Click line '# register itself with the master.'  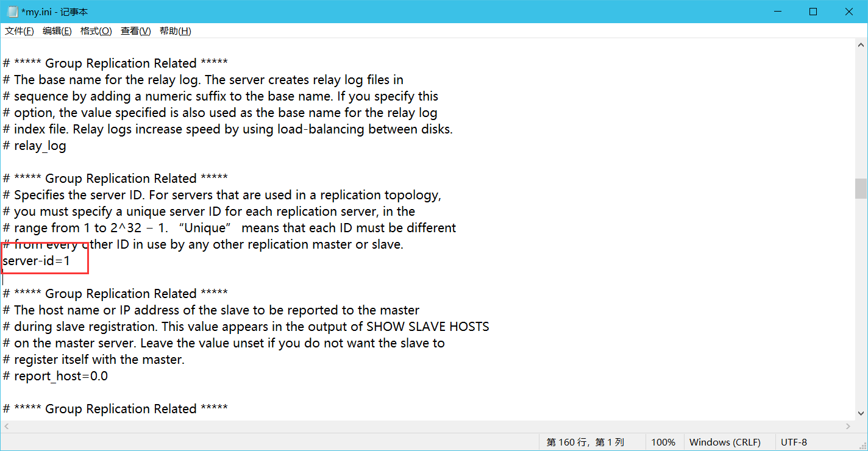point(94,360)
